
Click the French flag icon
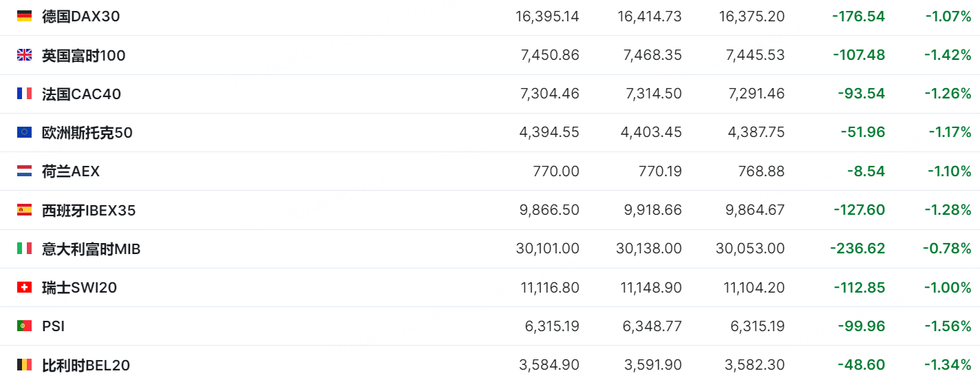[24, 94]
